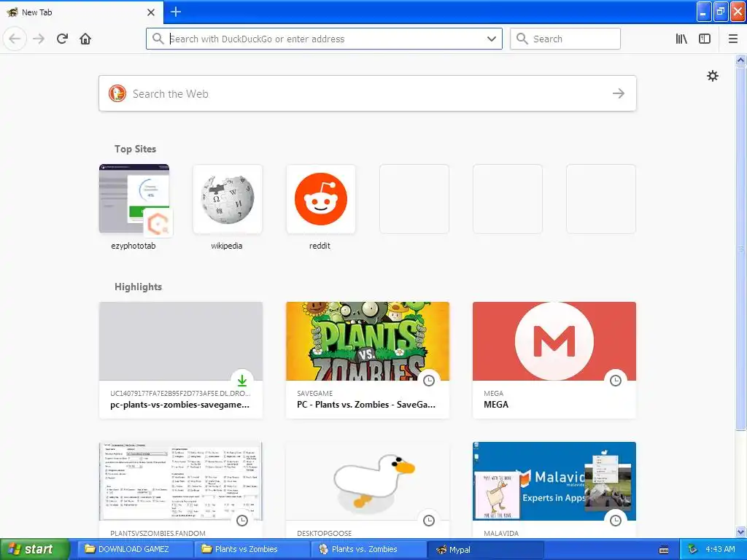Toggle the sidebar view icon
Image resolution: width=747 pixels, height=560 pixels.
(x=705, y=39)
